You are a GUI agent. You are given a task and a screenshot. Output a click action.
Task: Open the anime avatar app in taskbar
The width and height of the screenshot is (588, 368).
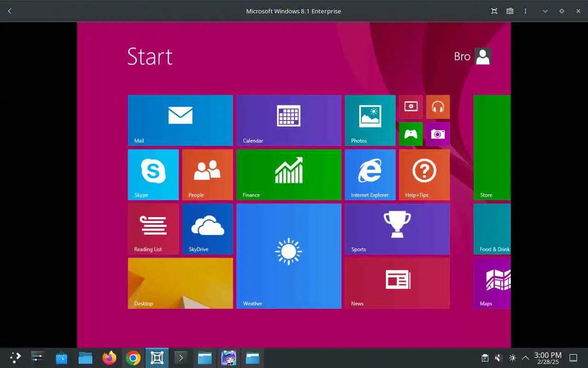(x=229, y=357)
